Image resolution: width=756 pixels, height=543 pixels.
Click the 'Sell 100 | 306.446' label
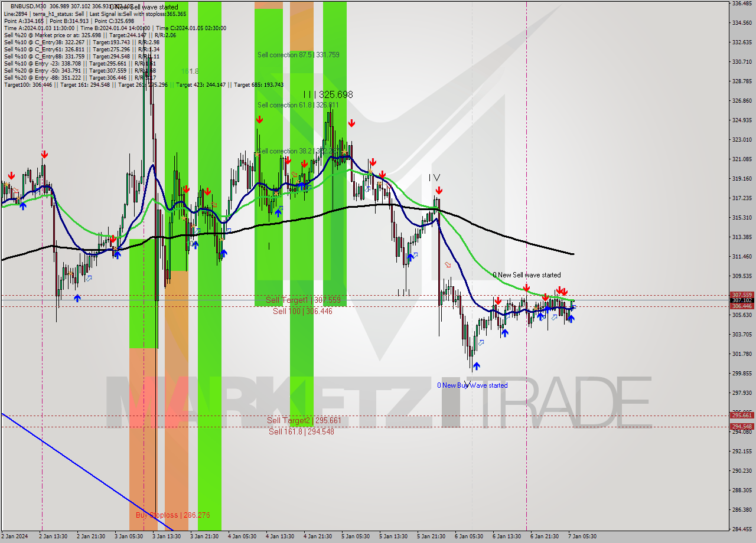pos(302,311)
